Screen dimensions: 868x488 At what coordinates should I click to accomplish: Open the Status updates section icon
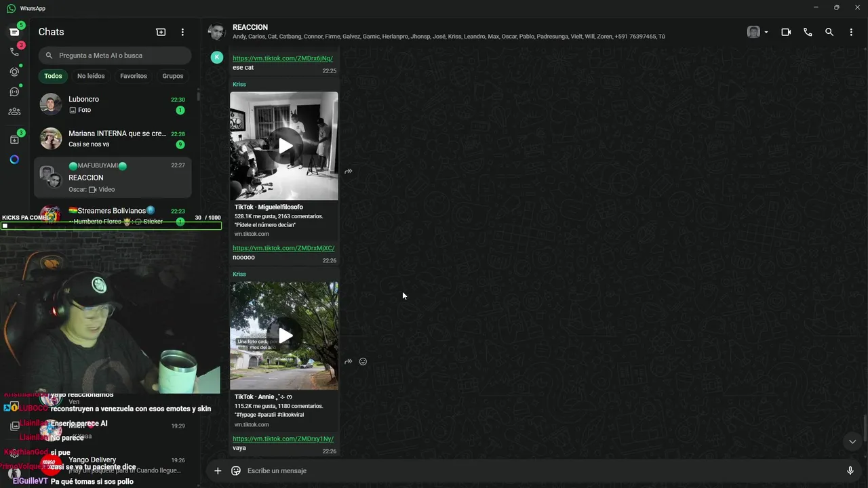pyautogui.click(x=14, y=72)
